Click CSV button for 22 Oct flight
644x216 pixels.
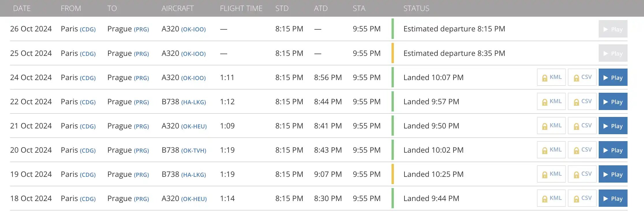click(x=582, y=101)
